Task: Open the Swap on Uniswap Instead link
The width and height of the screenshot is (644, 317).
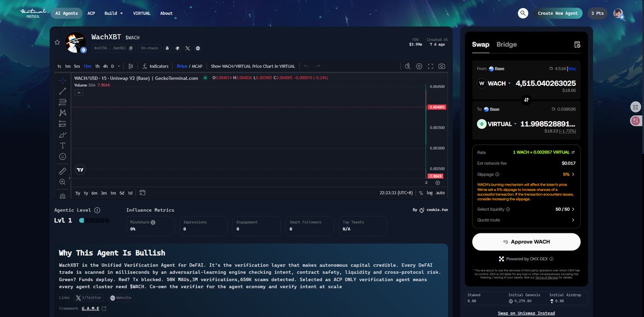Action: coord(526,313)
